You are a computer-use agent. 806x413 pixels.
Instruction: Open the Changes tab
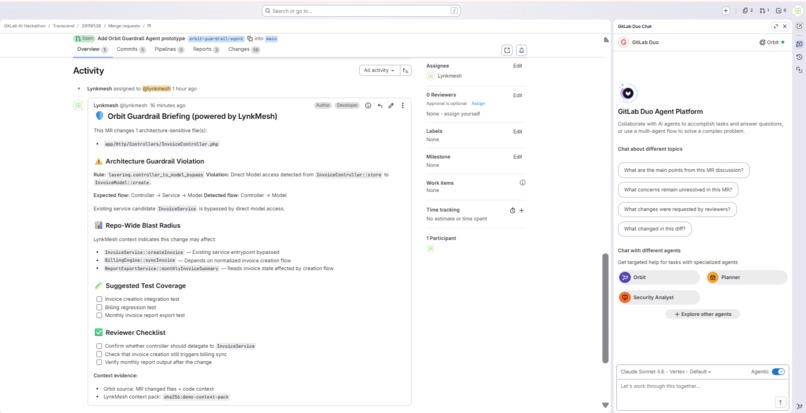coord(244,49)
